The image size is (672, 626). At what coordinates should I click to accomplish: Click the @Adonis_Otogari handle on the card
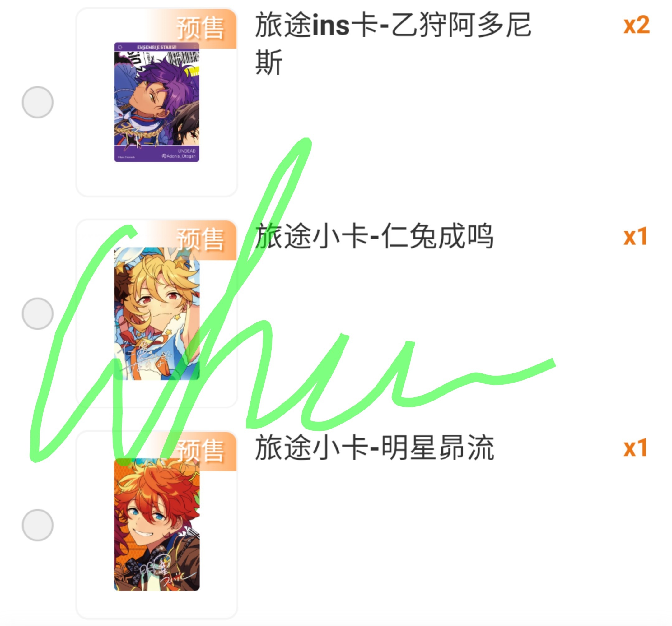179,156
